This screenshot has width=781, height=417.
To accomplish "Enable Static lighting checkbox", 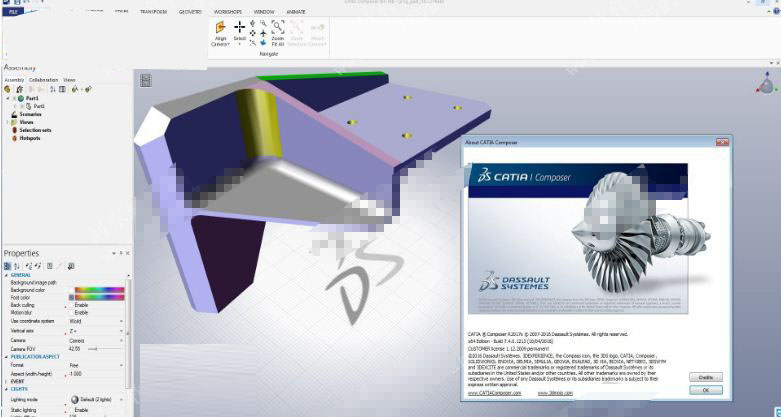I will coord(71,410).
